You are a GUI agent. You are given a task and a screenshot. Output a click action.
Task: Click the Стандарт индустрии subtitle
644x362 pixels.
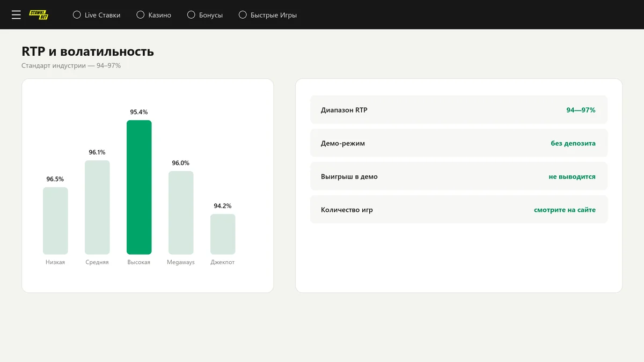pos(71,65)
